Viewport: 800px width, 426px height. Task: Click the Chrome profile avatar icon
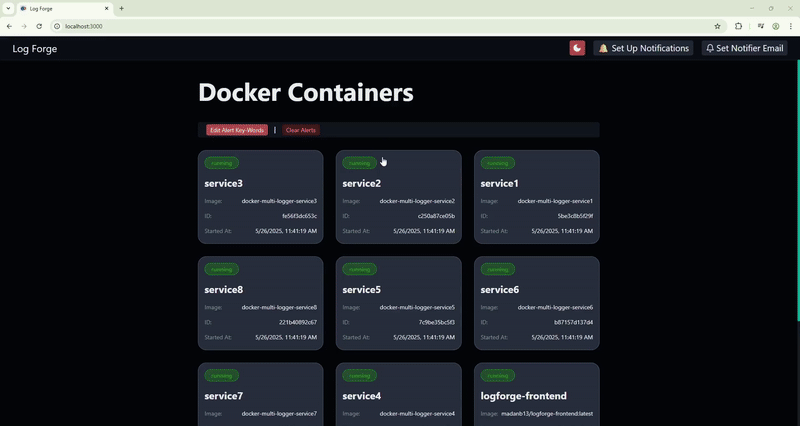775,26
